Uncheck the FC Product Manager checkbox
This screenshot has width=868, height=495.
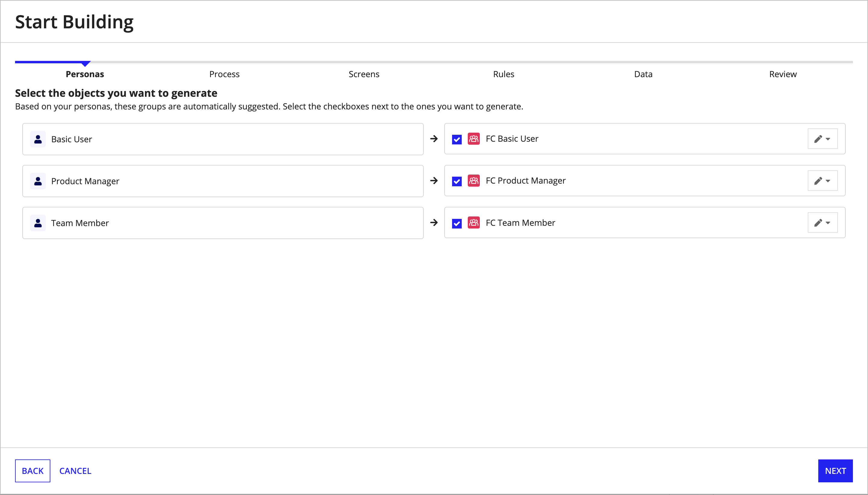457,181
